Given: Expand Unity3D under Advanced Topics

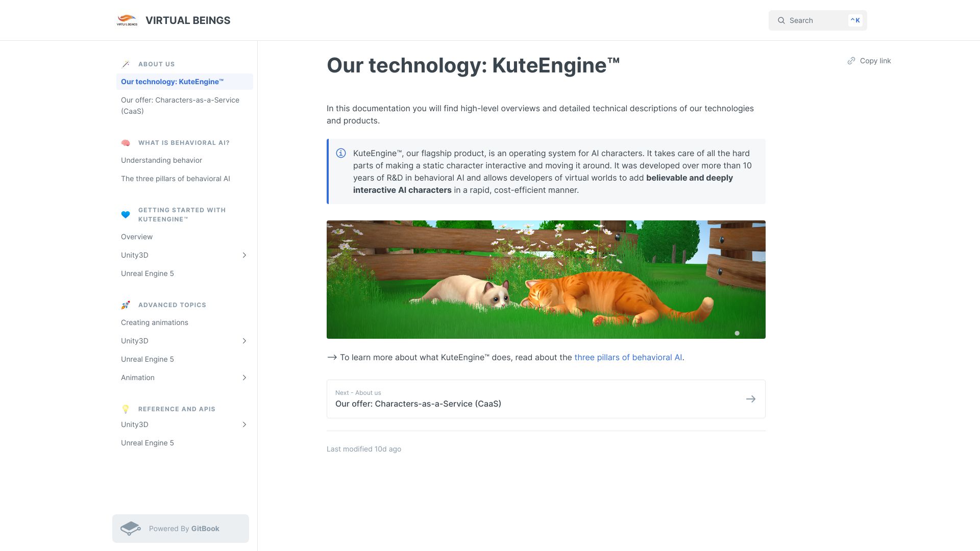Looking at the screenshot, I should tap(244, 341).
